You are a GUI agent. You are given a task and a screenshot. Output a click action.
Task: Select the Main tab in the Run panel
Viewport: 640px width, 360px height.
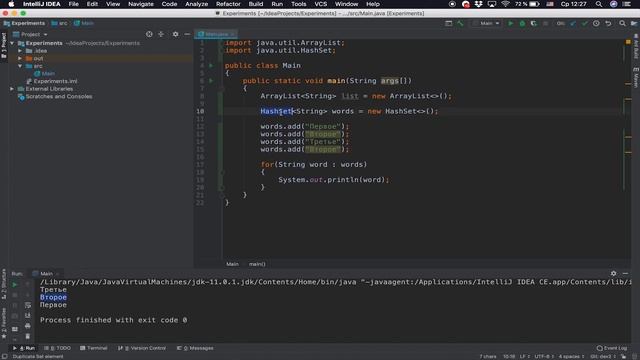coord(46,273)
